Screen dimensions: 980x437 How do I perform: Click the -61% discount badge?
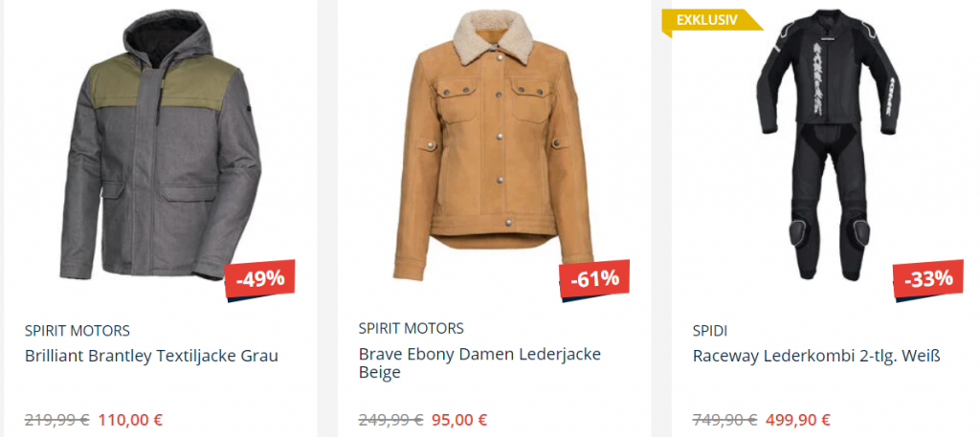coord(594,279)
